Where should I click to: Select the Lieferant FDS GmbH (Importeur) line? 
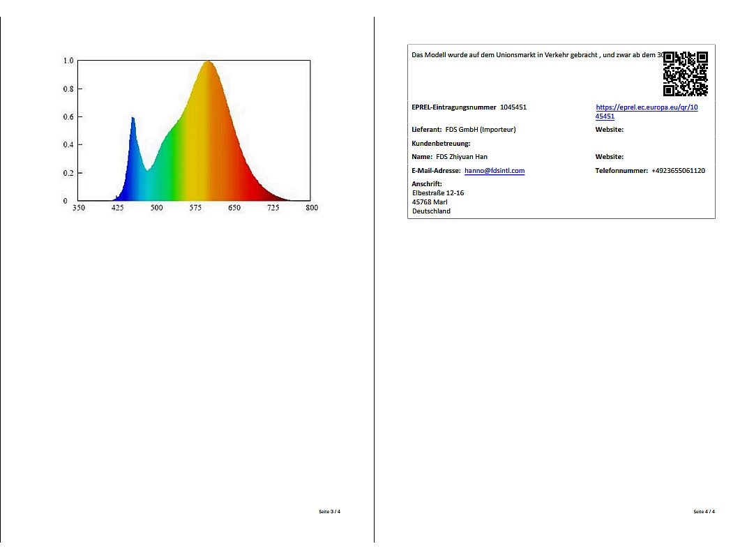pyautogui.click(x=464, y=130)
